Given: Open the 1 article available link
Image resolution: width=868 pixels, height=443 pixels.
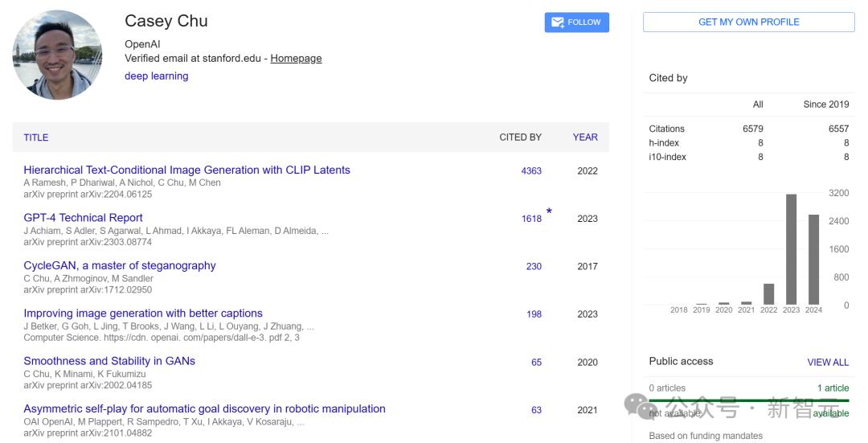Looking at the screenshot, I should [x=833, y=388].
